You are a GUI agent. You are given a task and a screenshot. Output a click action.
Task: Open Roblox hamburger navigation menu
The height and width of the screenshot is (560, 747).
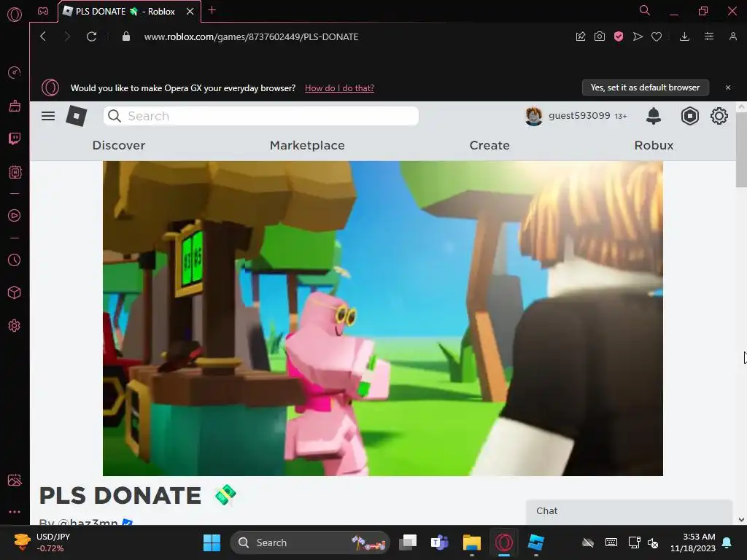tap(48, 116)
